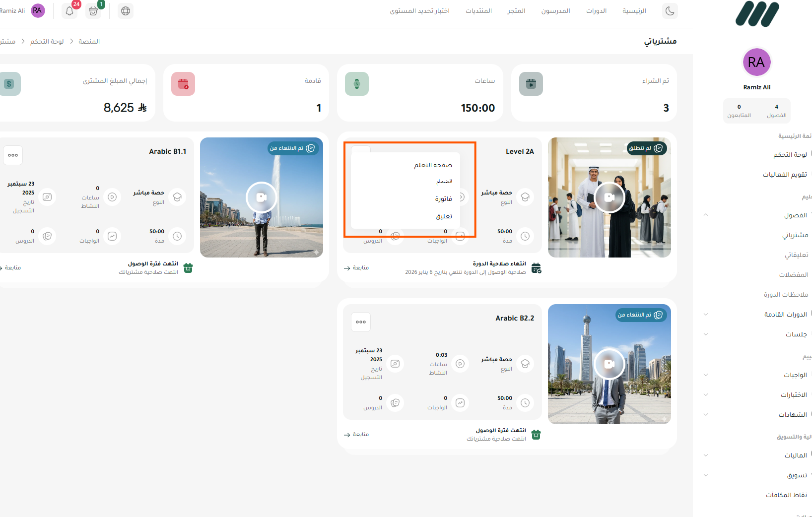Screen dimensions: 812x517
Task: Click the video play icon on Arabic B1.1 image
Action: [262, 197]
